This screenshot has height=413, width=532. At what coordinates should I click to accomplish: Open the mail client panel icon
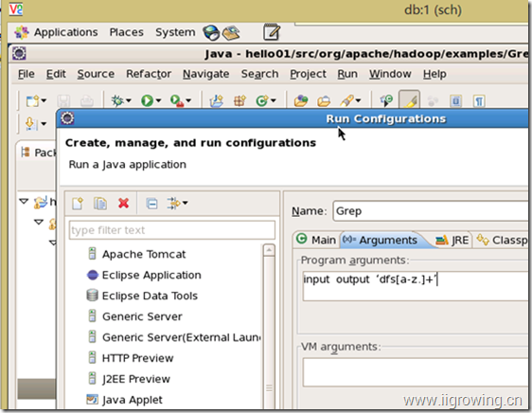click(231, 33)
